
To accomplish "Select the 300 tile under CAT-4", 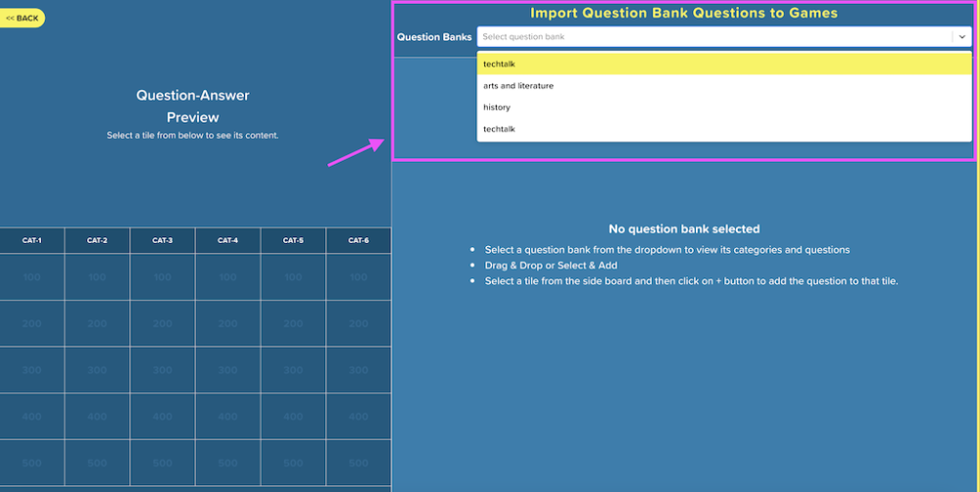I will pyautogui.click(x=227, y=370).
